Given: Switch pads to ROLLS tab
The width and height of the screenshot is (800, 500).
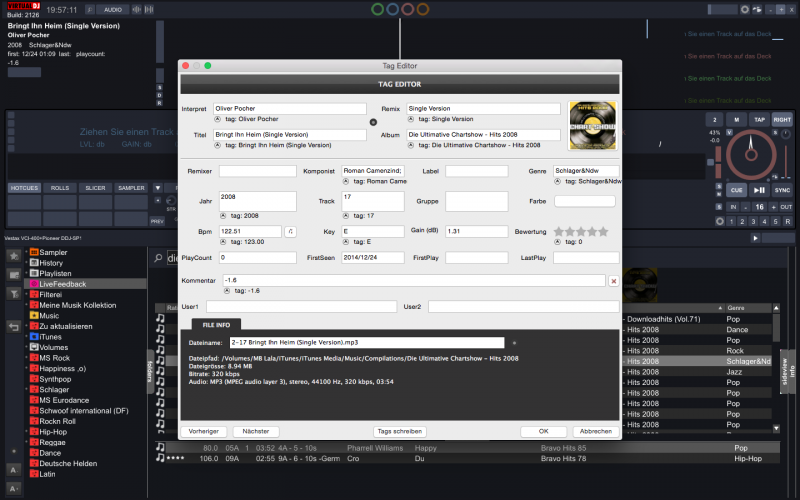Looking at the screenshot, I should click(60, 188).
